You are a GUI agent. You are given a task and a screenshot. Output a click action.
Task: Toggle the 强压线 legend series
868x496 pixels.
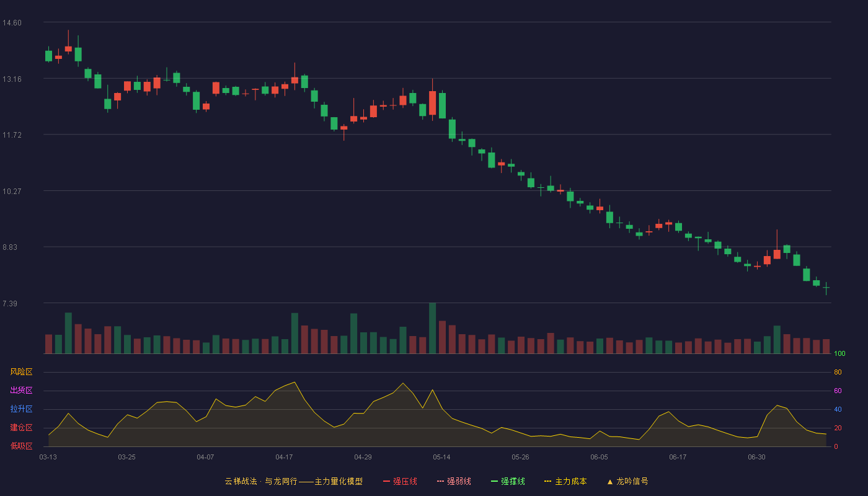[400, 481]
